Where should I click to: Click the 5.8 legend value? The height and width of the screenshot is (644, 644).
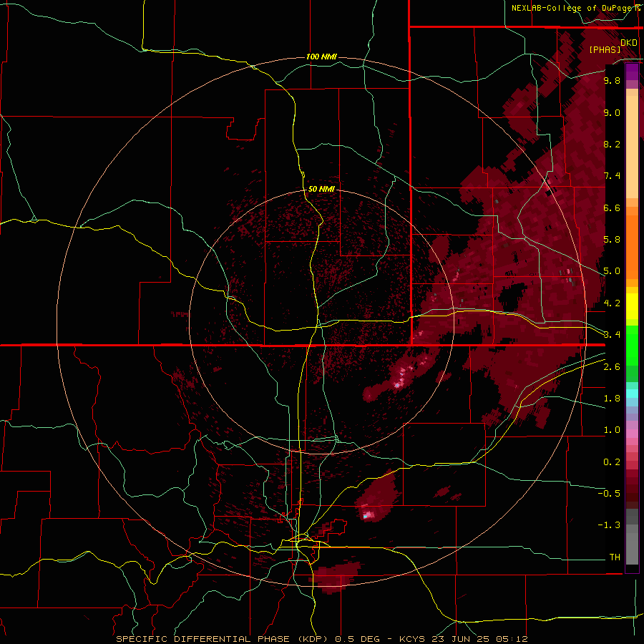click(x=612, y=240)
